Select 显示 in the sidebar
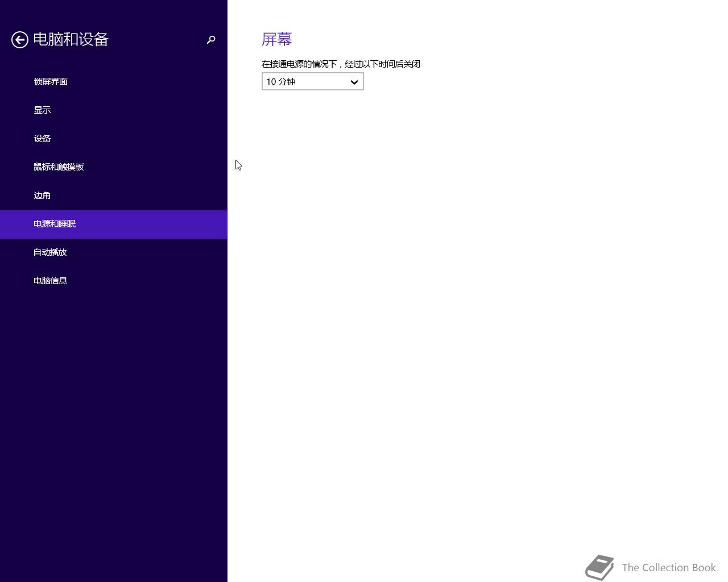Image resolution: width=728 pixels, height=582 pixels. click(114, 110)
